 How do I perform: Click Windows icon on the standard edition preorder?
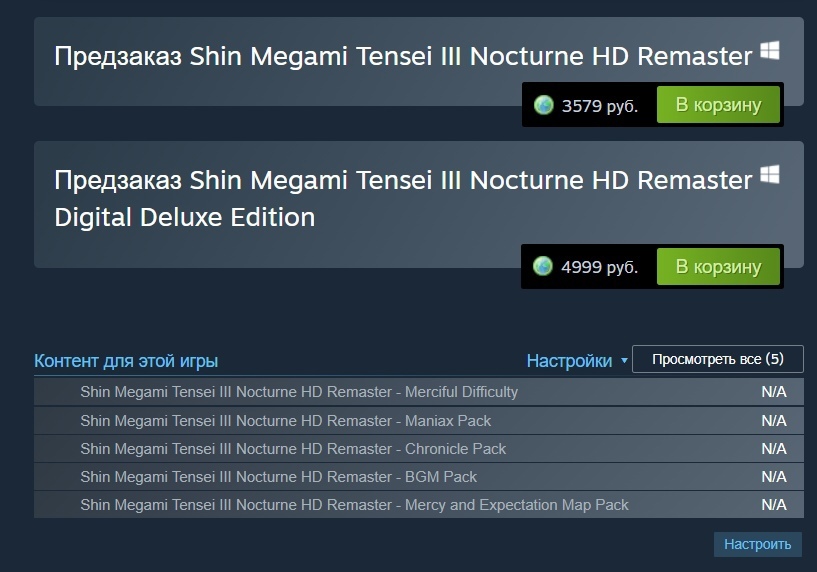(769, 52)
